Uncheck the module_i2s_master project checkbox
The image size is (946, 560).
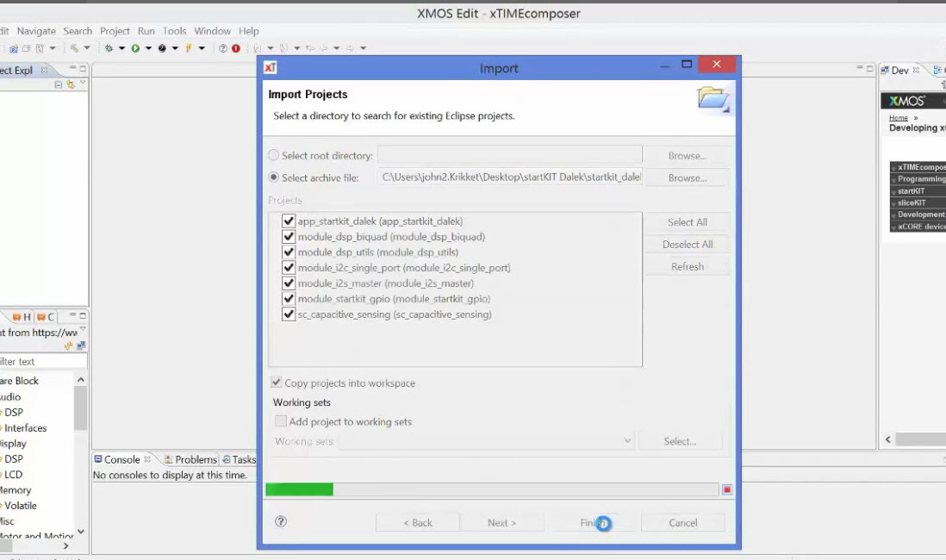289,283
